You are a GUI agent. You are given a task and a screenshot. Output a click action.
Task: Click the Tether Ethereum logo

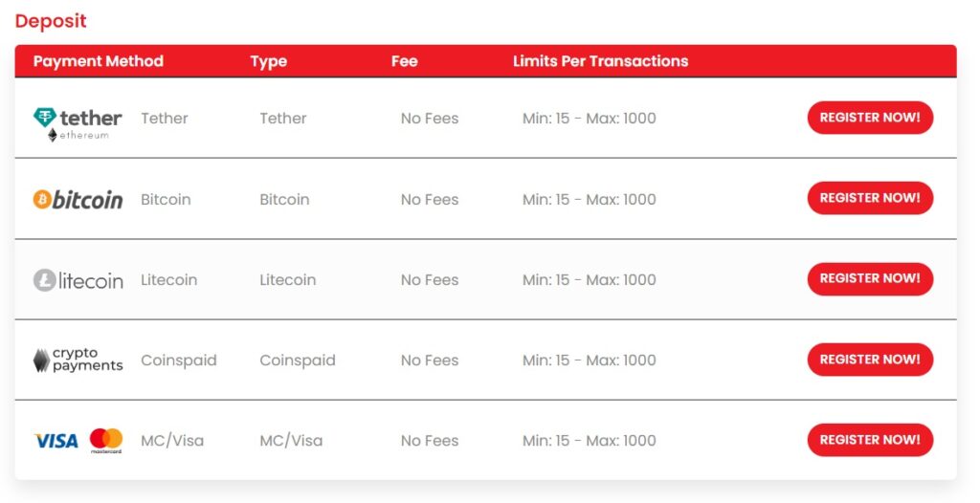pos(78,122)
